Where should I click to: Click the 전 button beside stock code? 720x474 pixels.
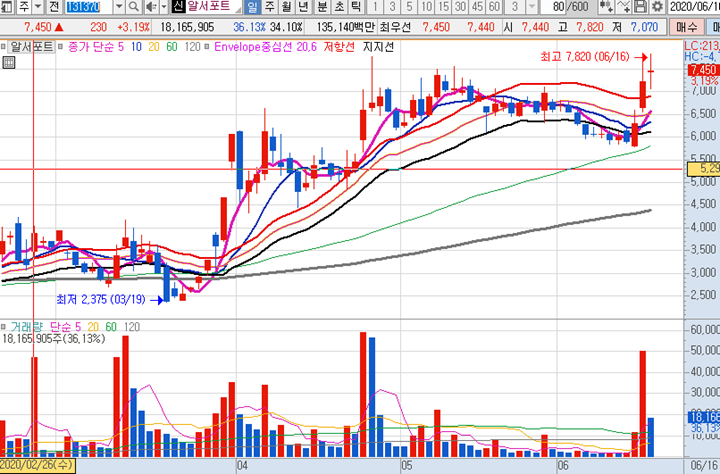54,6
